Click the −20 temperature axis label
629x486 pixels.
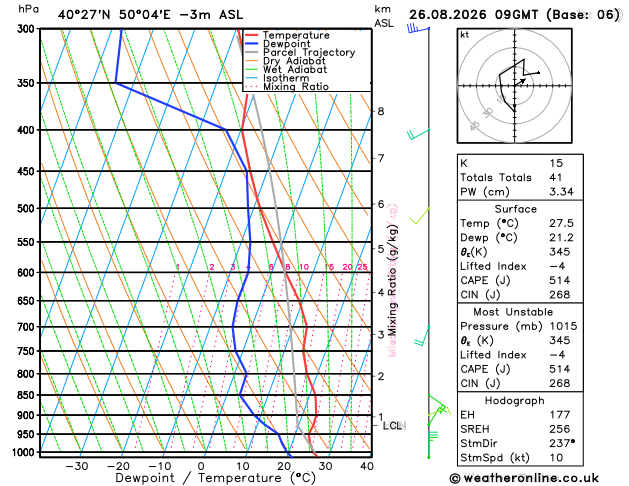(118, 466)
